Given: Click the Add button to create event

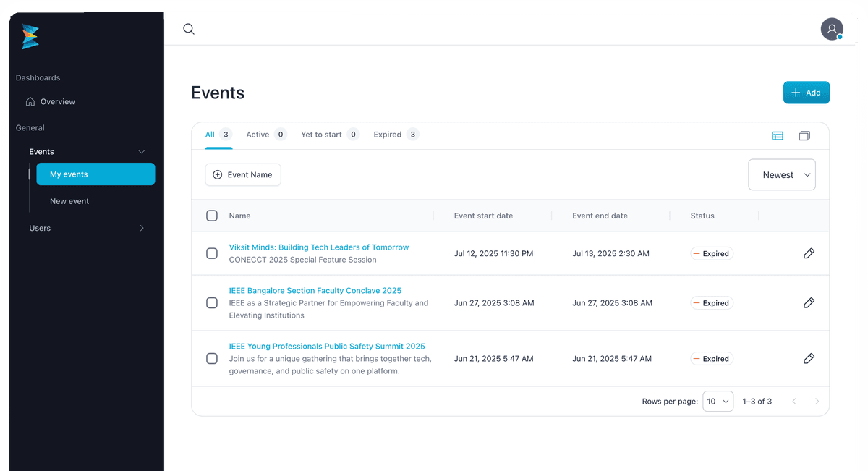Looking at the screenshot, I should click(x=806, y=93).
